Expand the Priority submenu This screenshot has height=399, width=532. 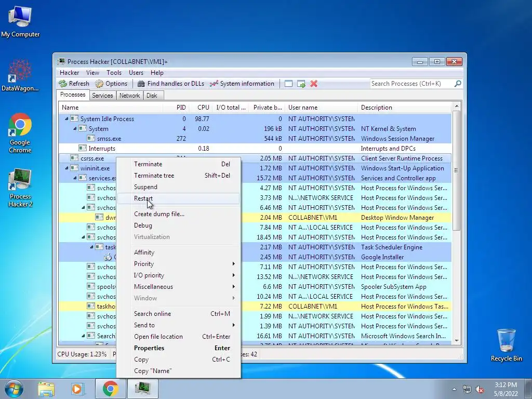click(179, 264)
